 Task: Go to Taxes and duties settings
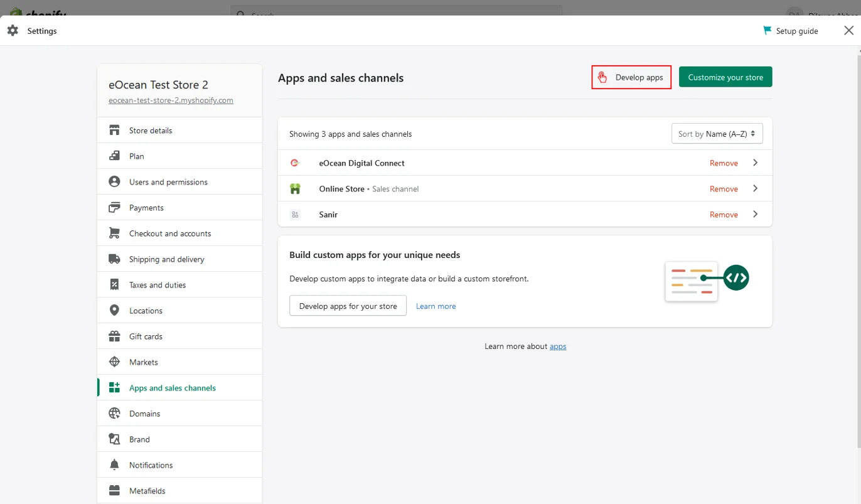[x=158, y=285]
